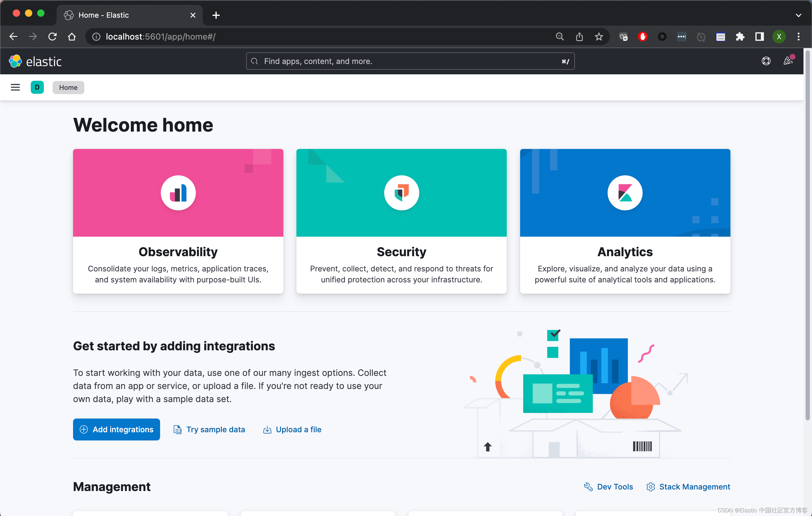Click the Welcome home heading

[143, 125]
